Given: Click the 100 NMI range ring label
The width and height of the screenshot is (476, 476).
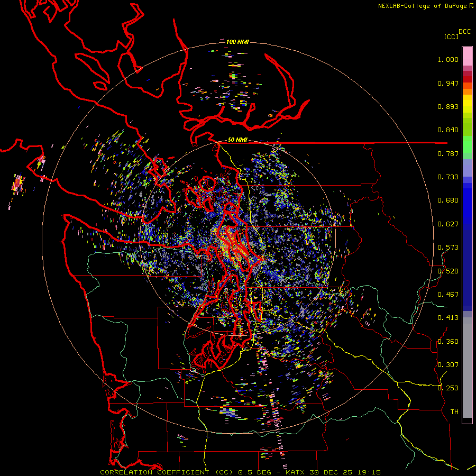Looking at the screenshot, I should [237, 42].
